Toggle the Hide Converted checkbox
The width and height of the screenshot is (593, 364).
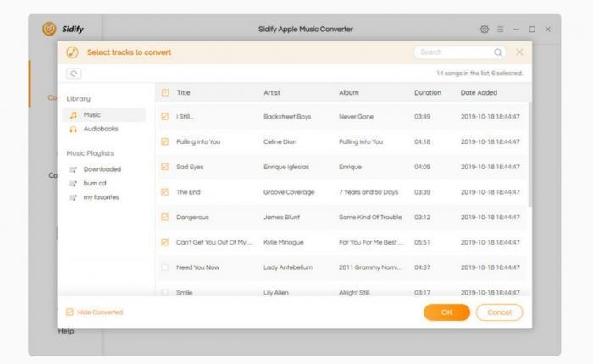(69, 312)
